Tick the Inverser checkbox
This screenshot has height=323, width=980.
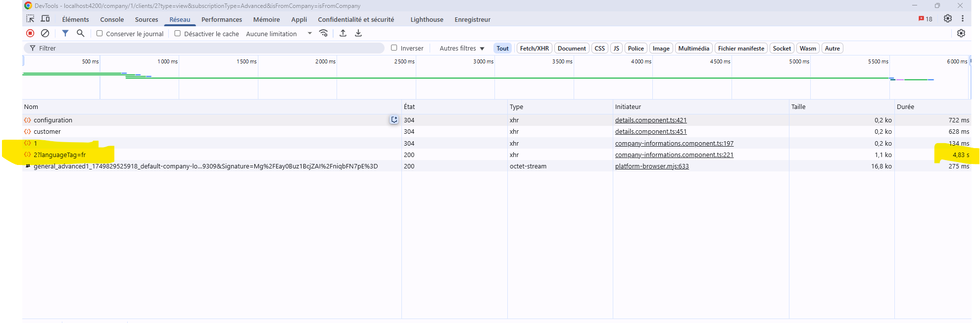[394, 48]
